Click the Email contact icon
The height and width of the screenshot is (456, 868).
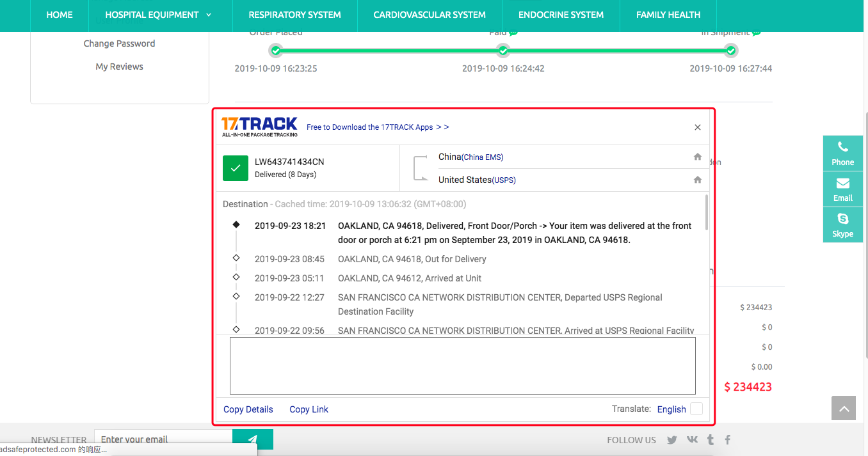click(842, 189)
